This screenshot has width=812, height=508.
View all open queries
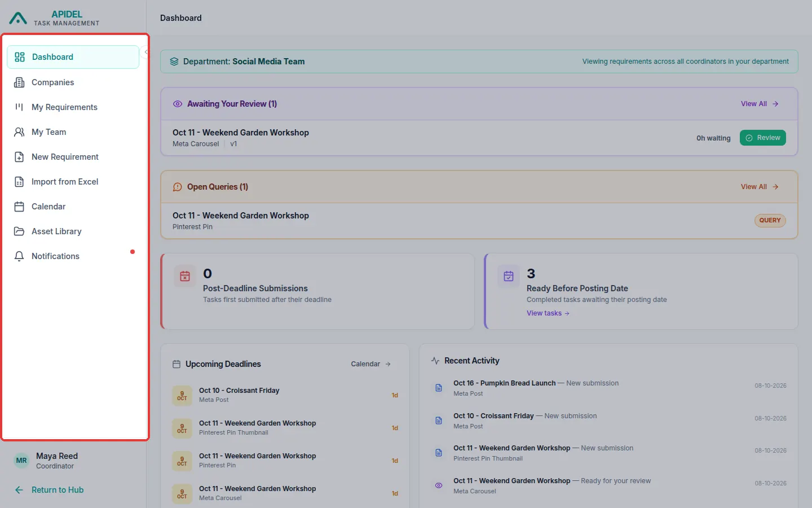pos(760,187)
